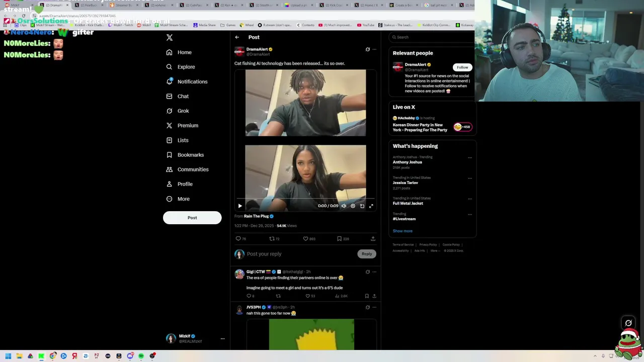Expand the More menu in sidebar
This screenshot has height=362, width=644.
tap(178, 199)
